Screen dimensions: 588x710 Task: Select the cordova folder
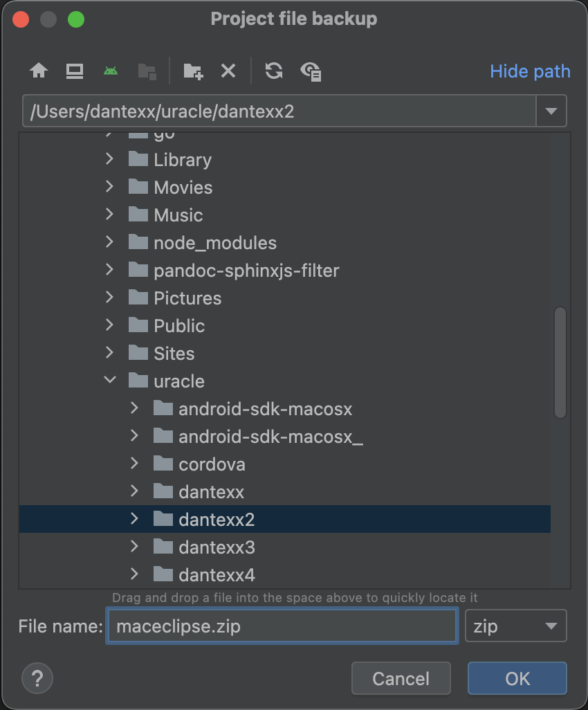pyautogui.click(x=211, y=464)
